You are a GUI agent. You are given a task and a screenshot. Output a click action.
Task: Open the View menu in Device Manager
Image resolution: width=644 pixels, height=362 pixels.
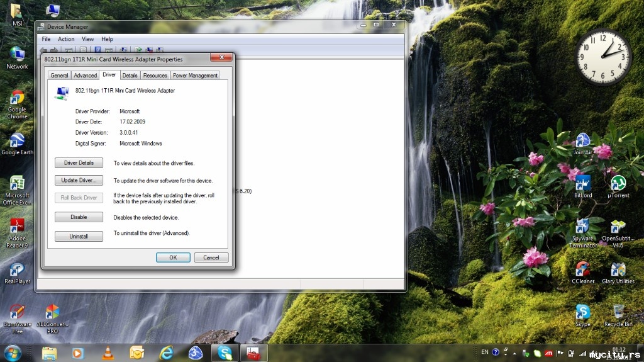[87, 39]
